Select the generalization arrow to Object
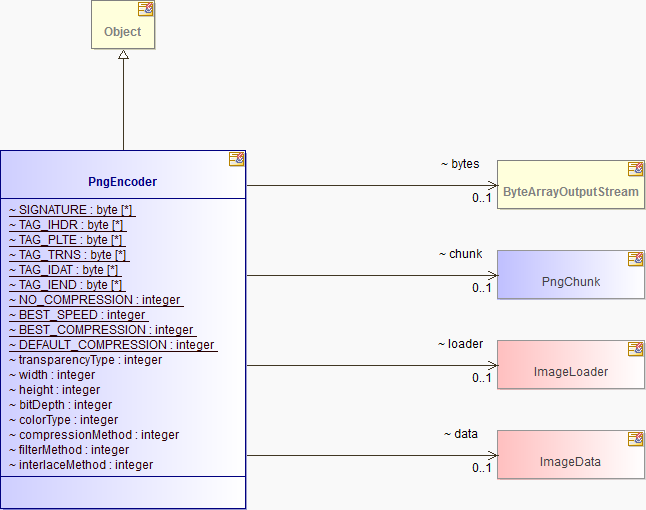The height and width of the screenshot is (510, 646). tap(123, 100)
